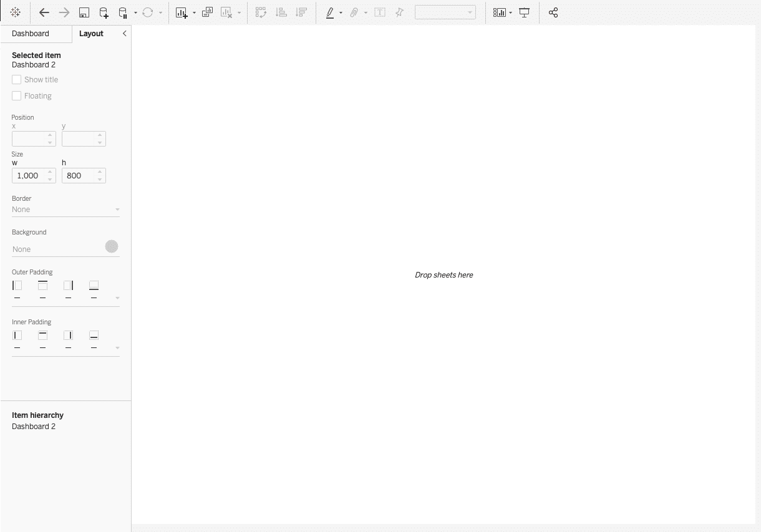Viewport: 761px width, 532px height.
Task: Open presentation mode
Action: [525, 12]
